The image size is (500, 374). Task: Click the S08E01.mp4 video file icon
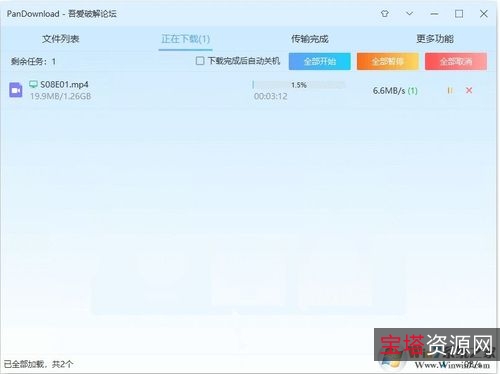[x=16, y=90]
